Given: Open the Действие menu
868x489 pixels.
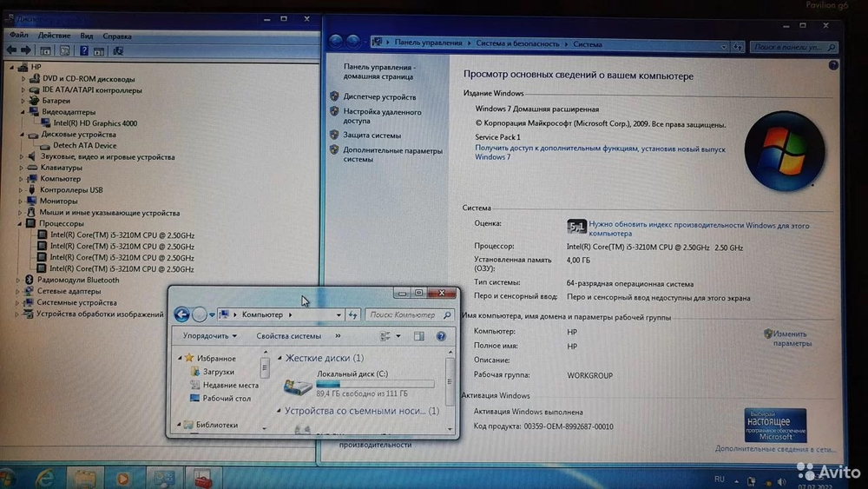Looking at the screenshot, I should (x=54, y=36).
